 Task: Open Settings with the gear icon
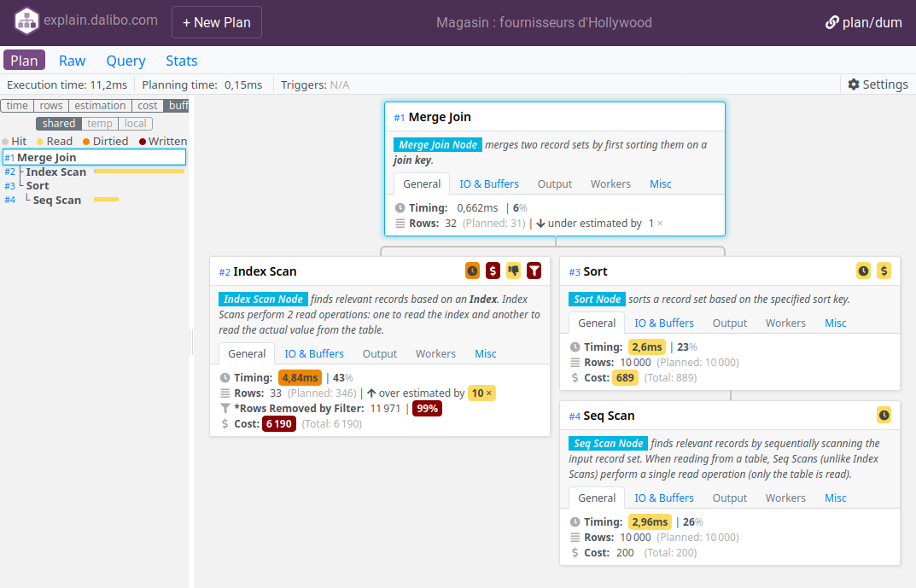coord(878,84)
